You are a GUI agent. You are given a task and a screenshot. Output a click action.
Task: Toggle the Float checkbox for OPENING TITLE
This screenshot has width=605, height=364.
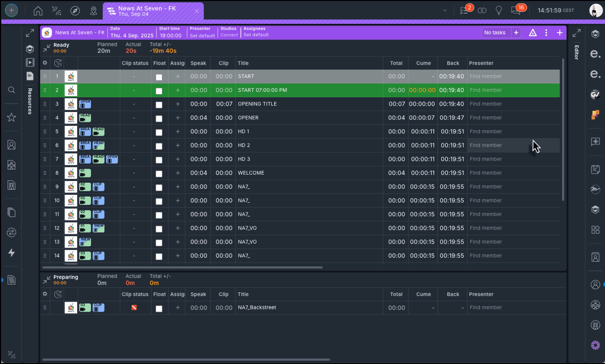[x=159, y=105]
